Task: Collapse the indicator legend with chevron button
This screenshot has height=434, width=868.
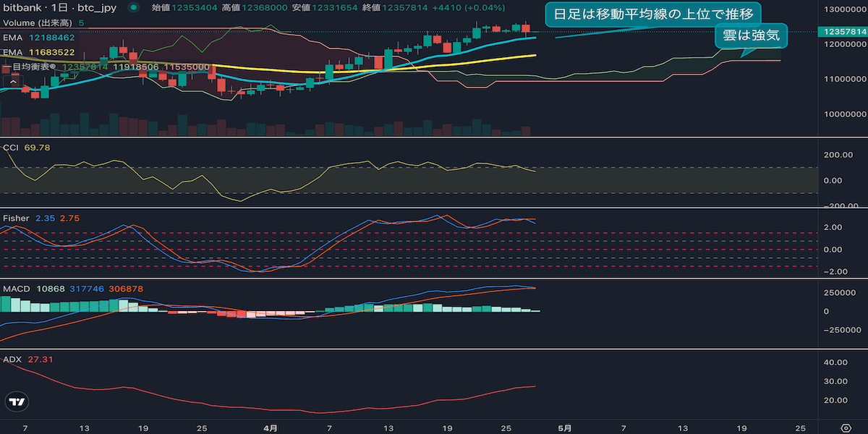Action: coord(13,81)
